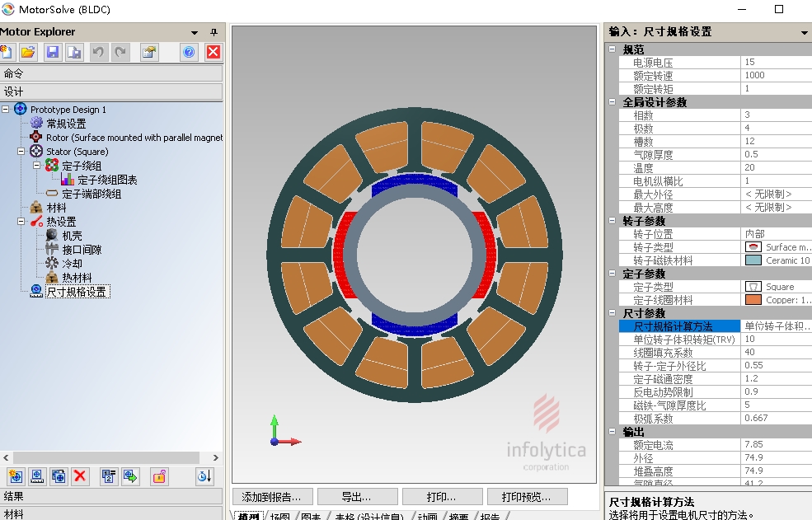Duplicate the design using the copy icon
Image resolution: width=812 pixels, height=520 pixels.
59,476
